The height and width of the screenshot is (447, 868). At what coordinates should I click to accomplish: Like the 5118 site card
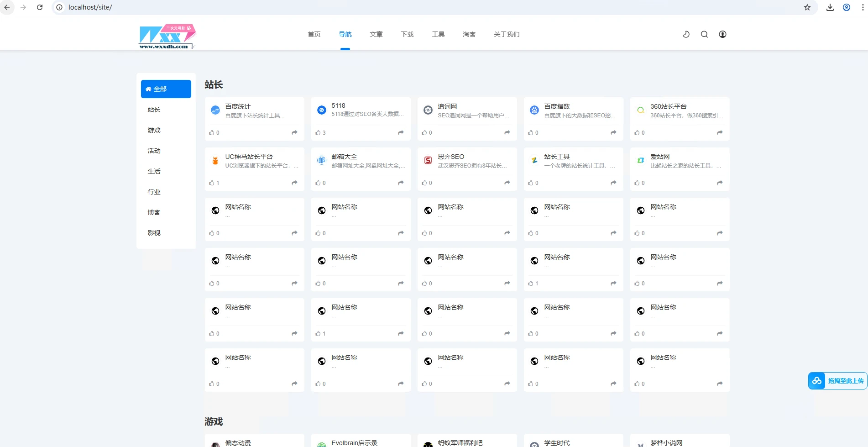coord(320,133)
